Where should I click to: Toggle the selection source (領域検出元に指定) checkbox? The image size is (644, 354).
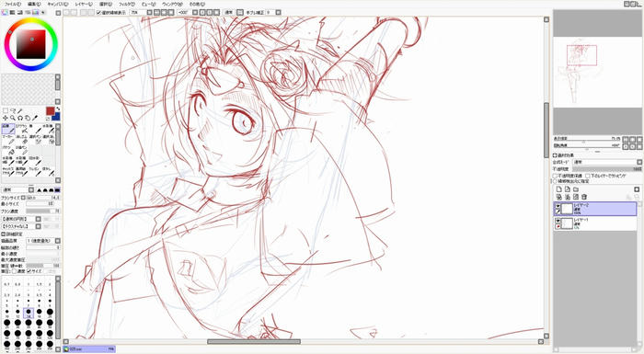point(555,181)
